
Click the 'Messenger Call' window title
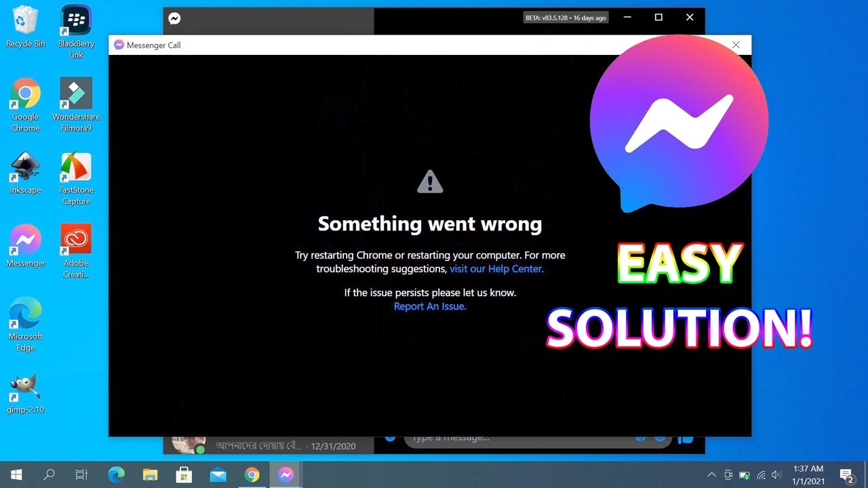[153, 45]
